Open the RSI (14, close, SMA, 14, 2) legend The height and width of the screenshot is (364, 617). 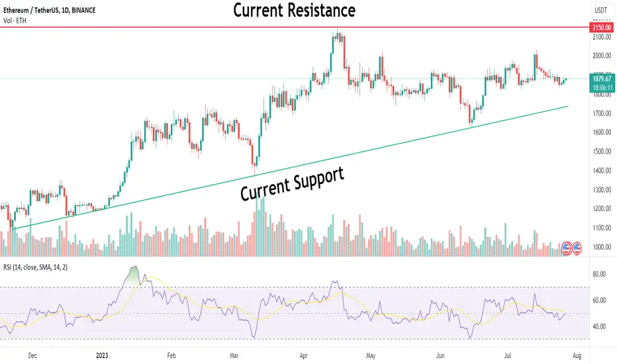pos(35,267)
